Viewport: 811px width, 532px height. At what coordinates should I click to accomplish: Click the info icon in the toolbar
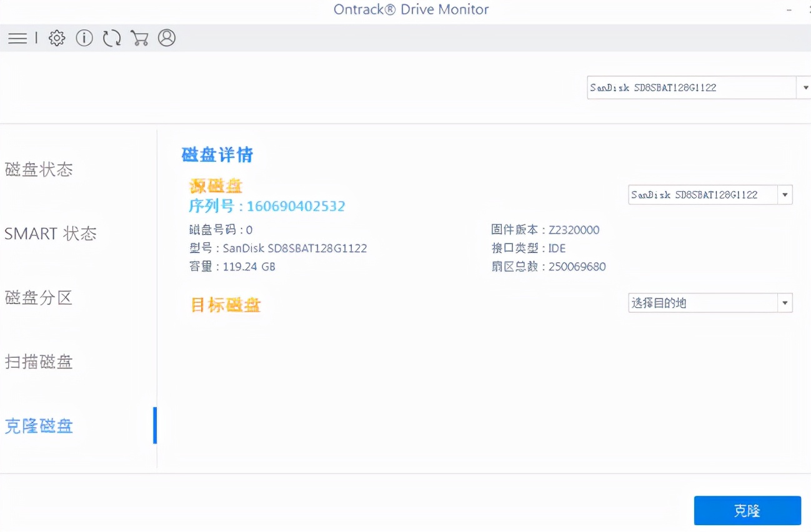point(84,38)
